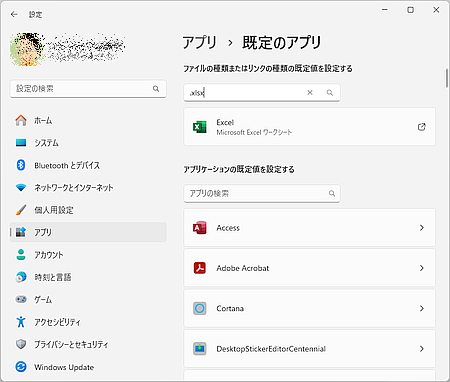Minimize the settings window
This screenshot has height=382, width=450.
coord(385,10)
